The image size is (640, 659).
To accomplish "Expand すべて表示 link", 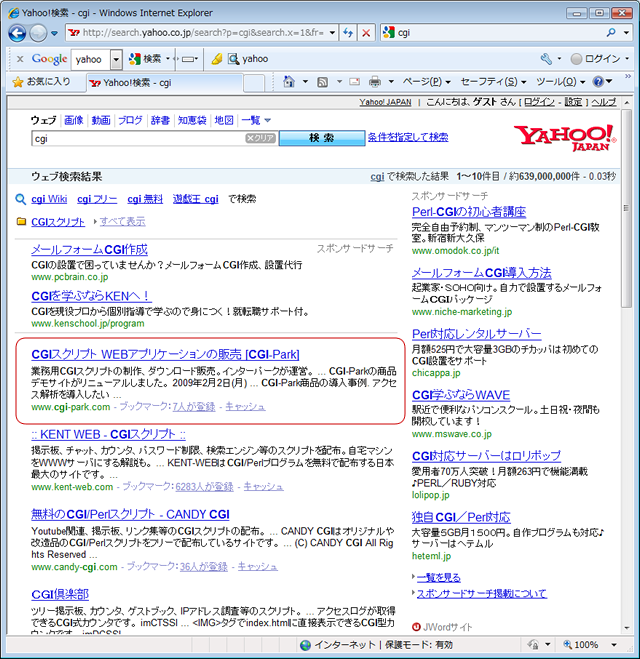I will [122, 221].
